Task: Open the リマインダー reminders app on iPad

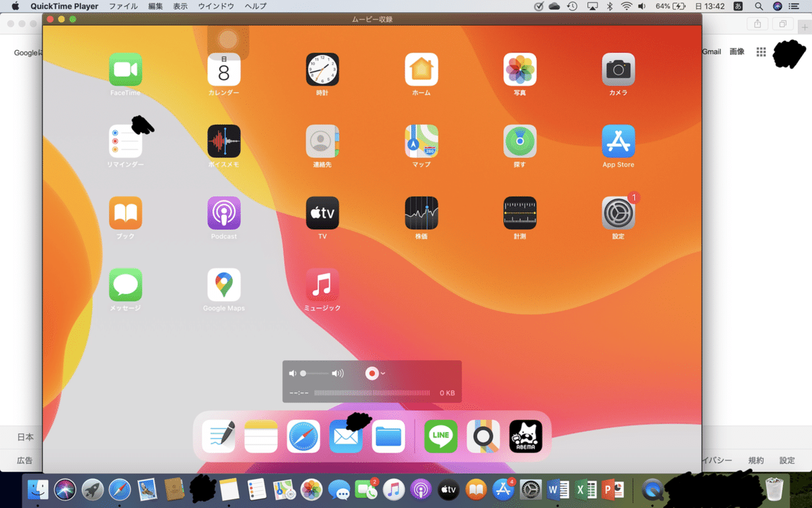Action: pos(125,141)
